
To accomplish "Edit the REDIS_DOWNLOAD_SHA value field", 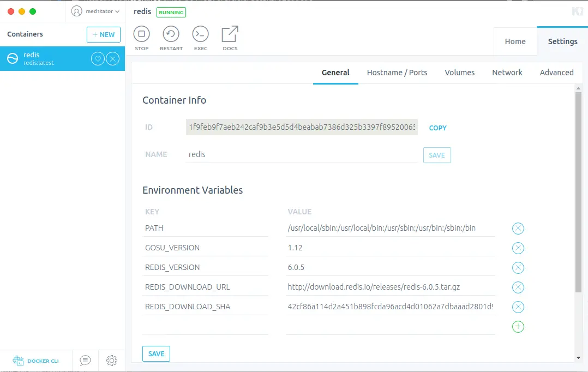I will [x=391, y=307].
